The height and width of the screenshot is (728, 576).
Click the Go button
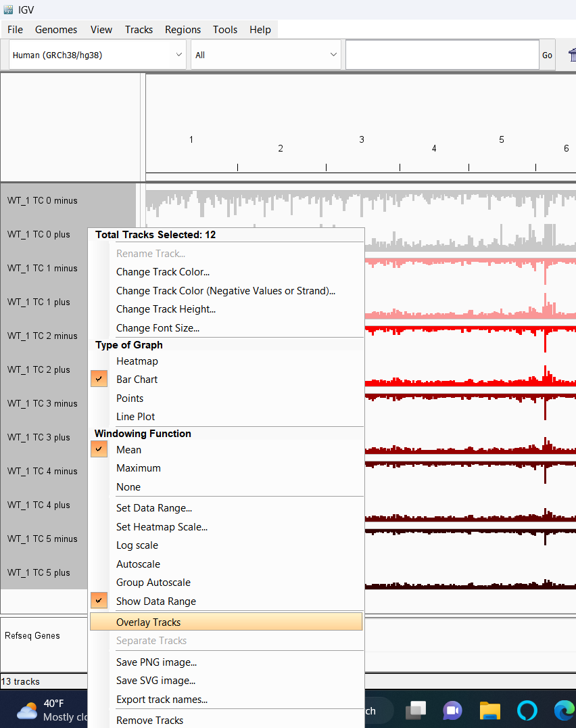(x=547, y=55)
